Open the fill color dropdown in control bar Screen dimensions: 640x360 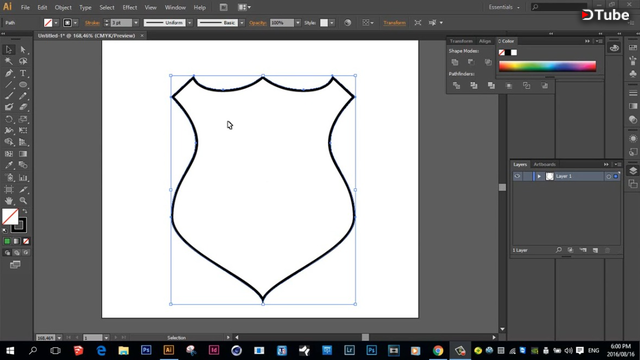56,23
